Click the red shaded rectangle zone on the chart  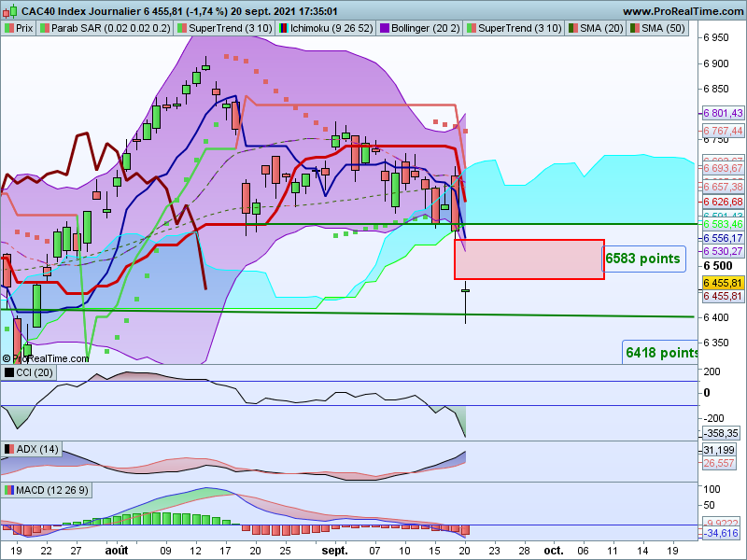click(529, 259)
